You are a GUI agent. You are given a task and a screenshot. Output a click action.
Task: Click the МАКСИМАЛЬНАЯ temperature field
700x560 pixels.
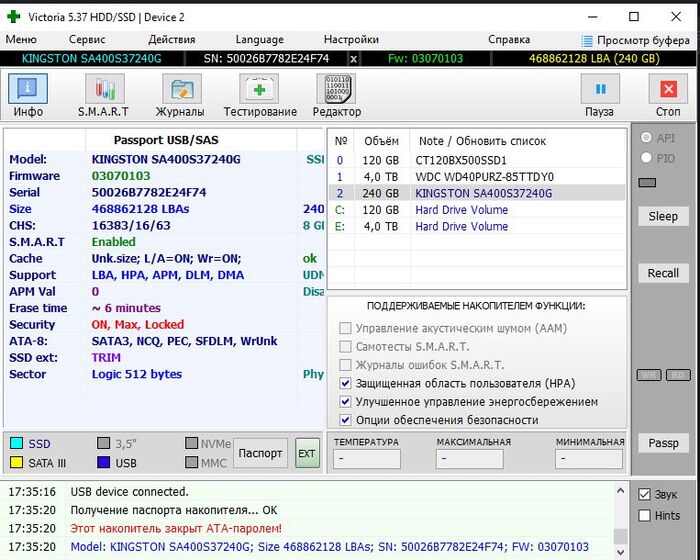470,459
